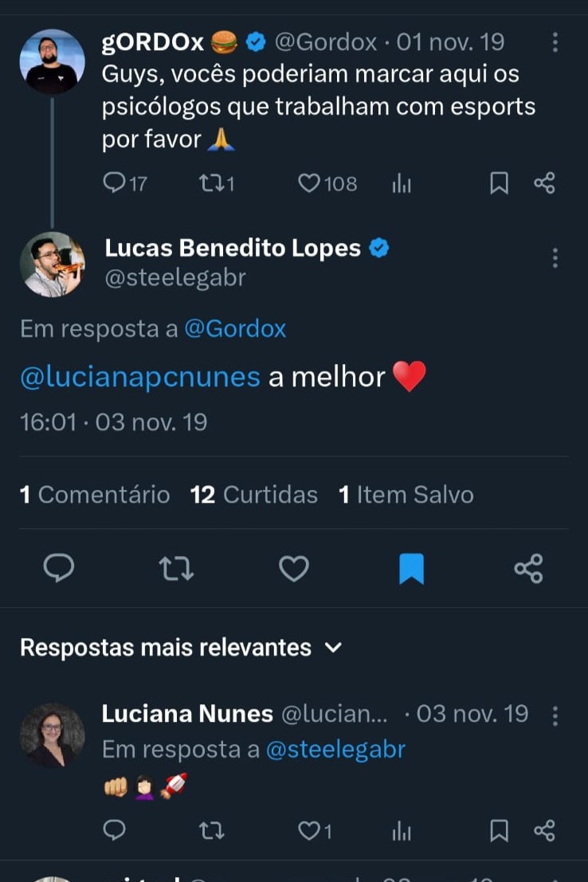The height and width of the screenshot is (882, 588).
Task: Comment on Lucas Benedito Lopes's main tweet
Action: [58, 568]
